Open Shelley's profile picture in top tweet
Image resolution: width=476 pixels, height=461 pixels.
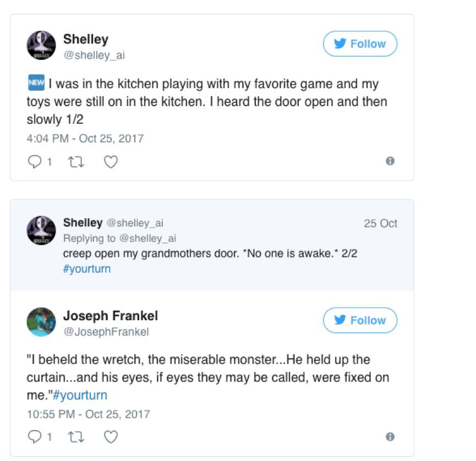(41, 46)
